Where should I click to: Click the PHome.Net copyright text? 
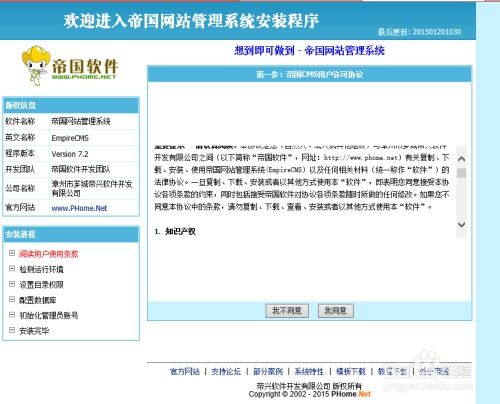tap(351, 394)
